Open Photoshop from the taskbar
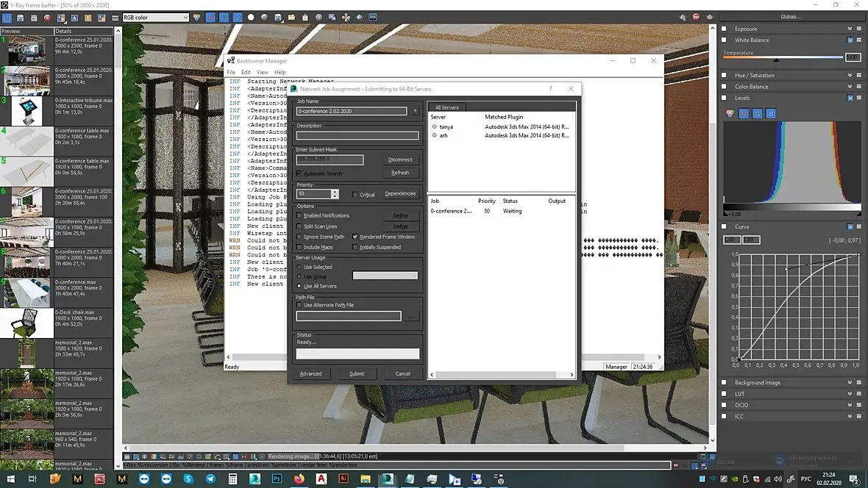868x488 pixels. [x=277, y=479]
